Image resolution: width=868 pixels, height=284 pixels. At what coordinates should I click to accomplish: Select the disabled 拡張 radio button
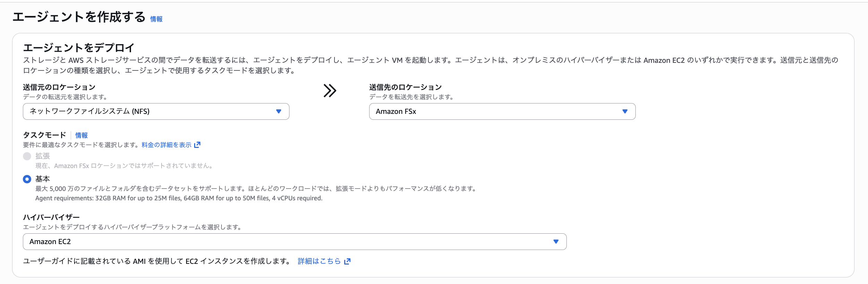click(27, 156)
